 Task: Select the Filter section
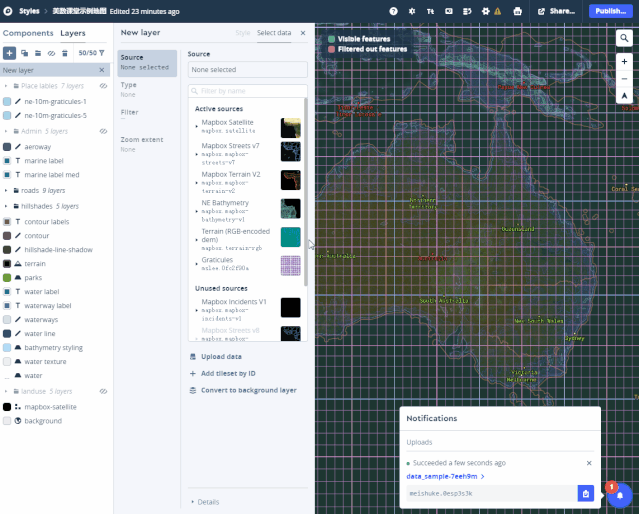pos(147,114)
